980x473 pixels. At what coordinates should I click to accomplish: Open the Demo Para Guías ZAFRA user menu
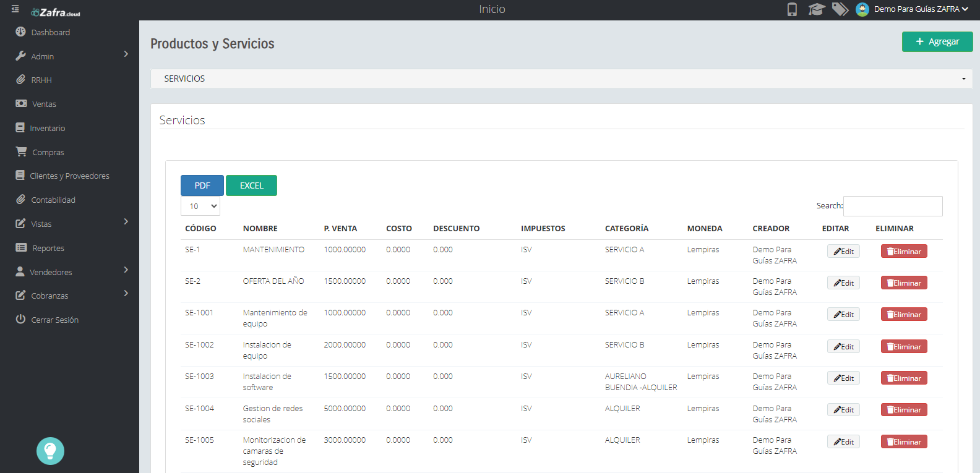[921, 9]
